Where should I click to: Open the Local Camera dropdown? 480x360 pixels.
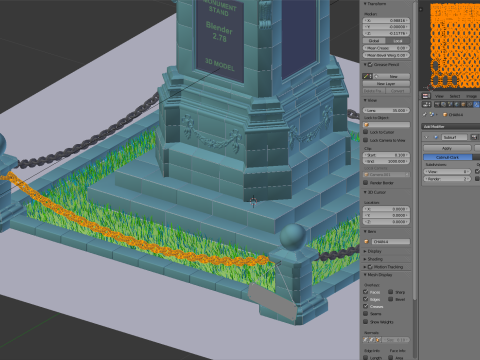(x=386, y=175)
